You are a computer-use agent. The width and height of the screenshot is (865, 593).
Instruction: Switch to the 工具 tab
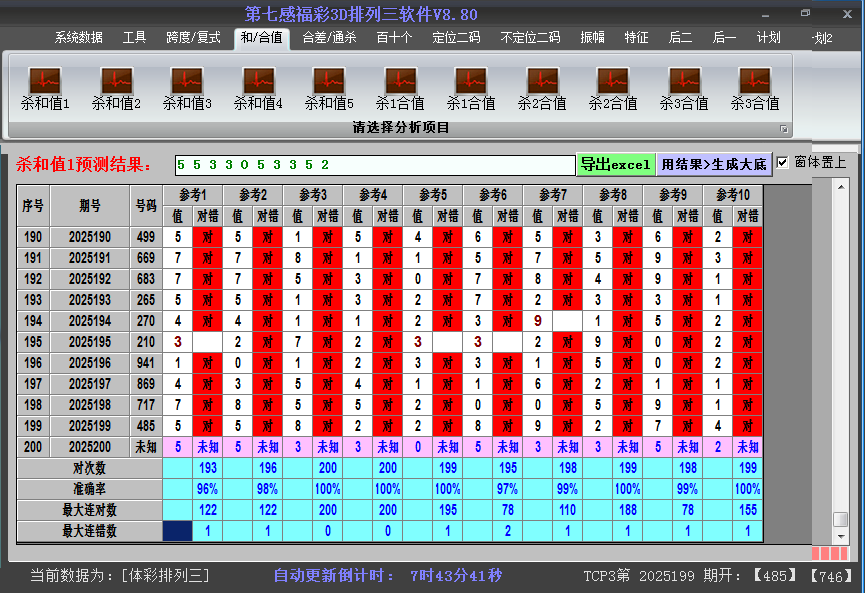click(134, 38)
